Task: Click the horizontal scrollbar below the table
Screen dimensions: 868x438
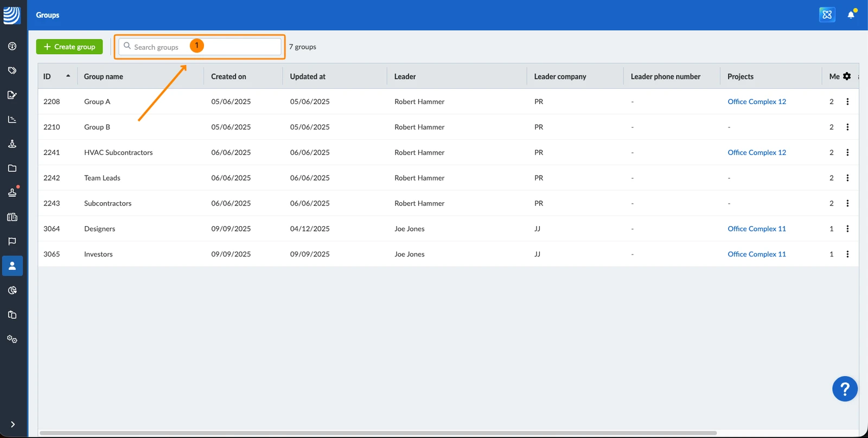Action: [378, 433]
